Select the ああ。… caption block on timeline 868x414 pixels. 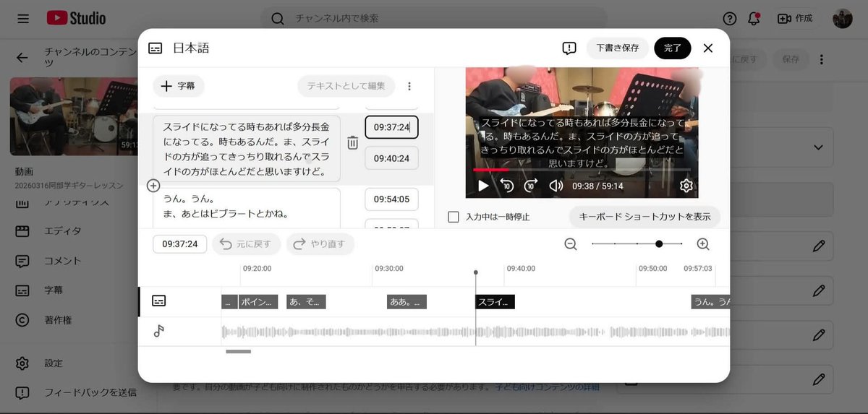pyautogui.click(x=407, y=302)
